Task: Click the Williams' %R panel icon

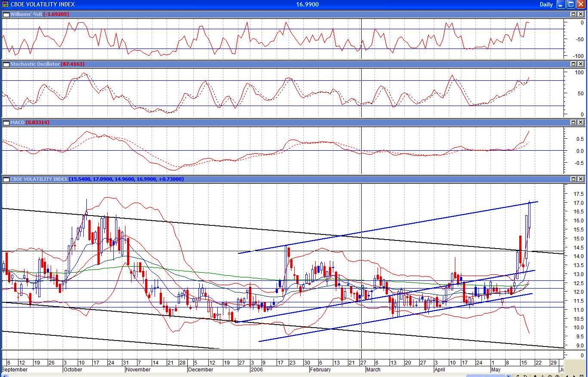Action: tap(6, 15)
